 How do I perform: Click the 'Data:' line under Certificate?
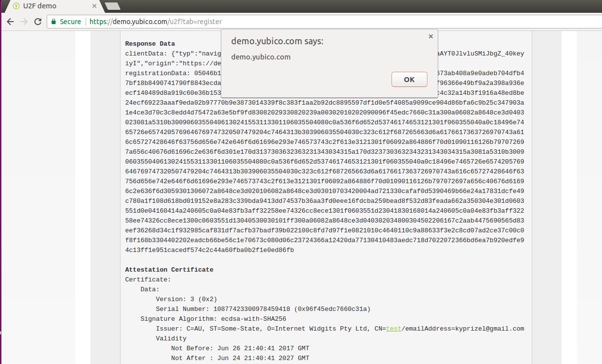point(150,289)
